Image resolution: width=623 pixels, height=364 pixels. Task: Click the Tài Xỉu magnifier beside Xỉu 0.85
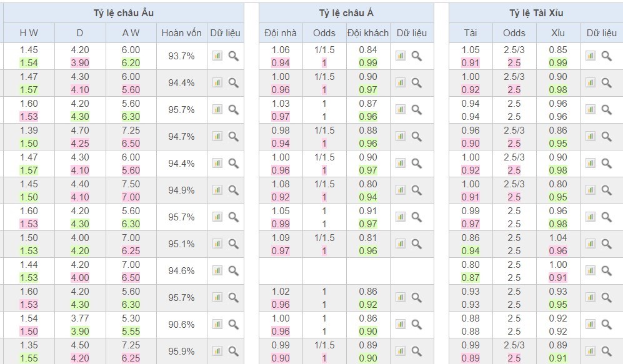[x=606, y=56]
